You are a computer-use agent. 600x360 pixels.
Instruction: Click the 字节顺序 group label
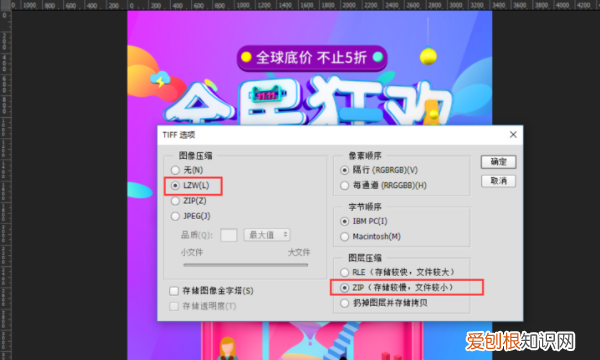(365, 207)
